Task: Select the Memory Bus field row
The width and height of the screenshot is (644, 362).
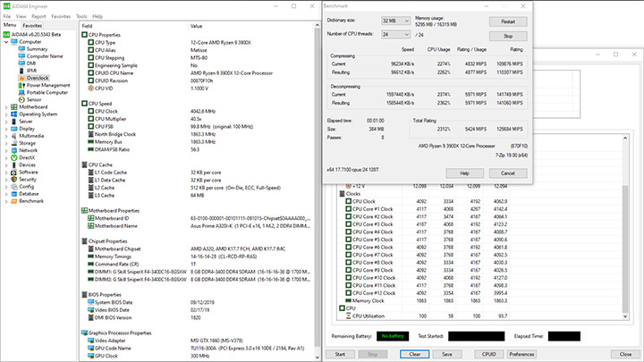Action: click(x=196, y=142)
